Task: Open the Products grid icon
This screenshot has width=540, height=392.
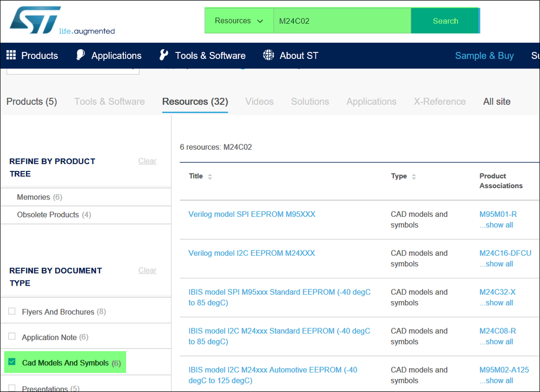Action: click(11, 55)
